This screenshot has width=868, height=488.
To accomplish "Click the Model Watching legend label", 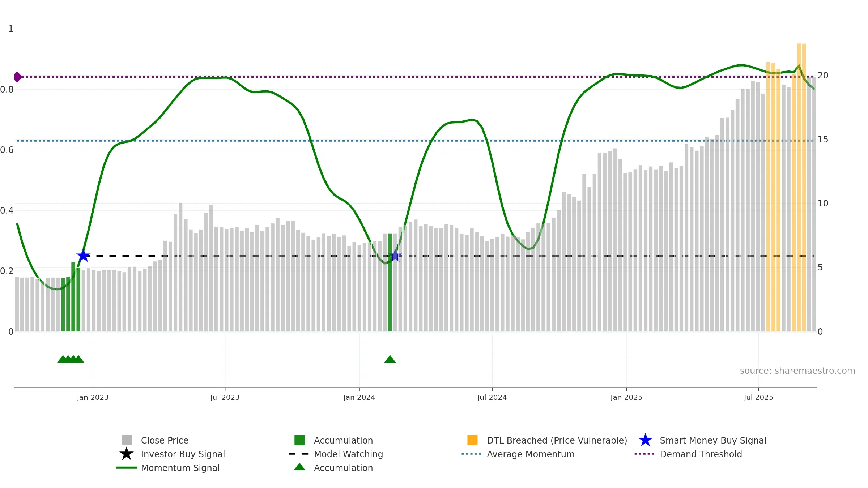I will tap(348, 454).
